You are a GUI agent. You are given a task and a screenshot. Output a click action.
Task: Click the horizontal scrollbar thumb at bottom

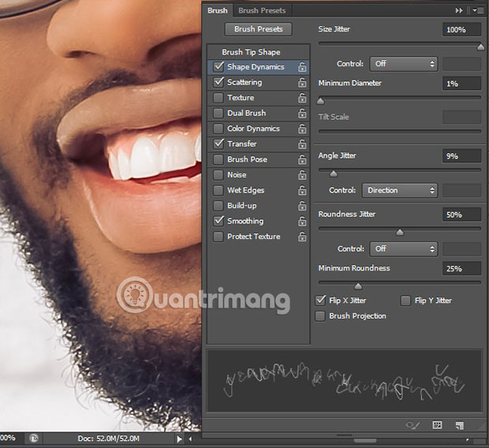click(365, 441)
